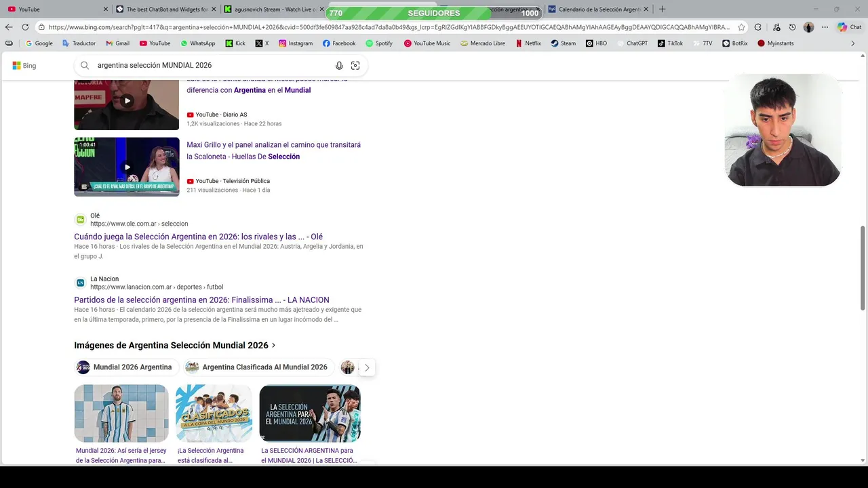Open Steam bookmark
This screenshot has width=868, height=488.
563,43
